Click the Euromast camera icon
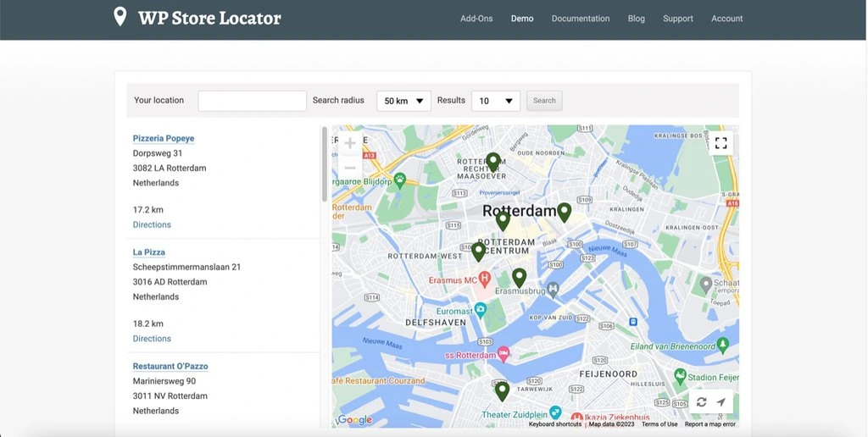This screenshot has height=437, width=868. 481,310
